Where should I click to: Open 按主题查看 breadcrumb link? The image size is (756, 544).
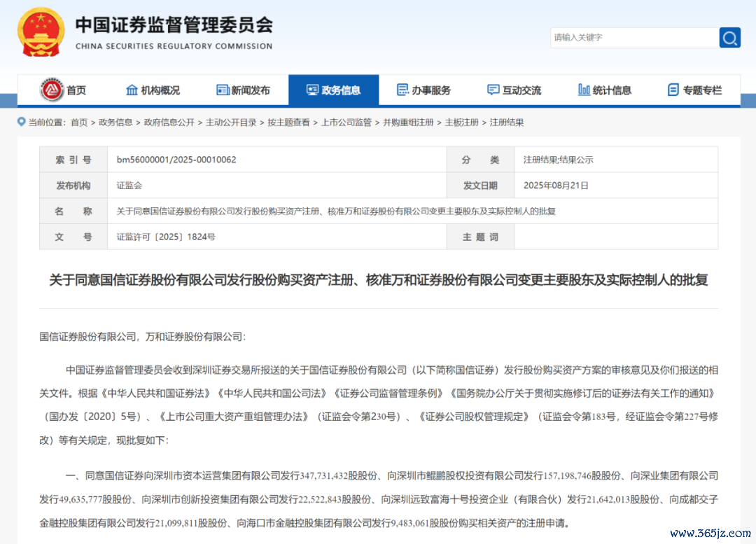click(x=289, y=123)
